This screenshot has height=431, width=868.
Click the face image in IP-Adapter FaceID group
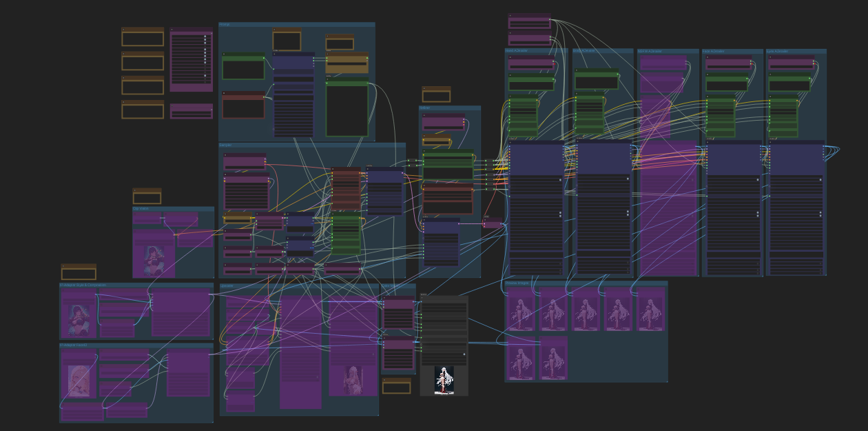(x=79, y=381)
